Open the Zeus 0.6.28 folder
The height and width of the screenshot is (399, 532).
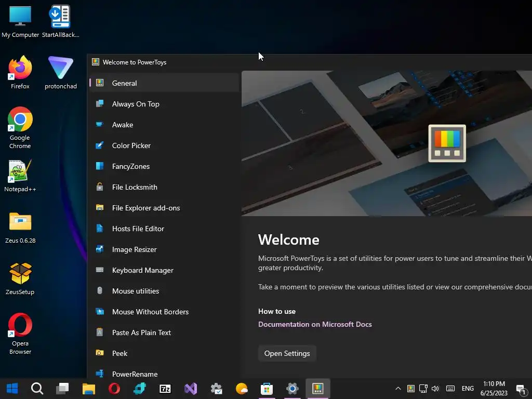pyautogui.click(x=20, y=228)
